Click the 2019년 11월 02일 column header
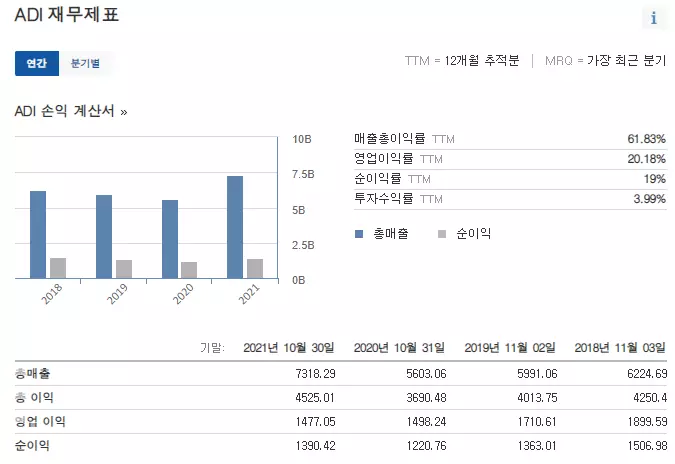The height and width of the screenshot is (464, 675). [x=510, y=348]
